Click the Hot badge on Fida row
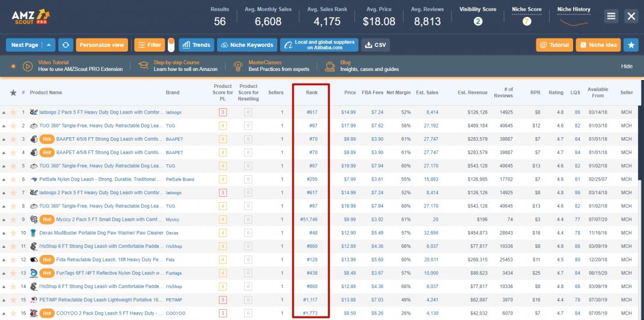 click(46, 260)
